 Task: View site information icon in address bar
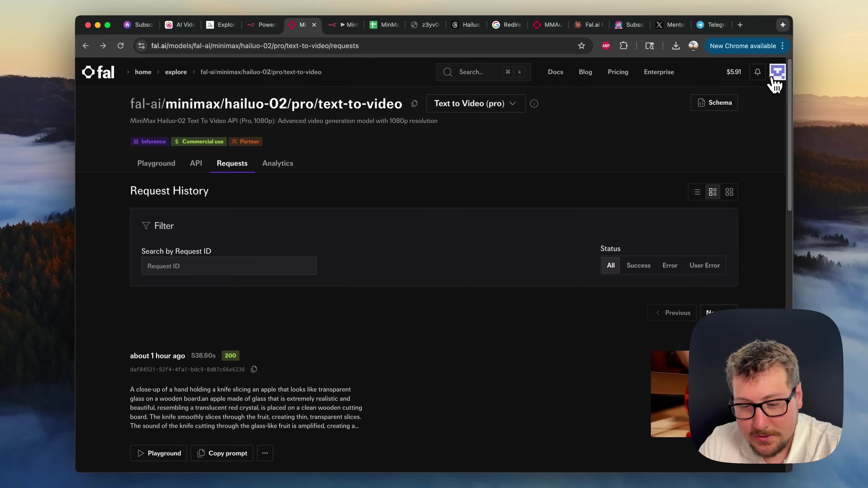click(142, 46)
